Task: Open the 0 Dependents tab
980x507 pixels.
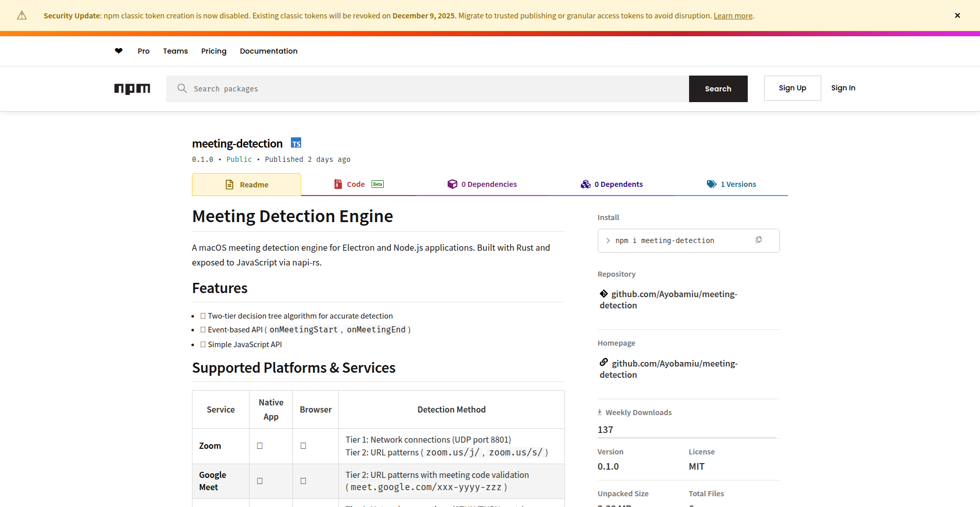Action: [x=611, y=184]
